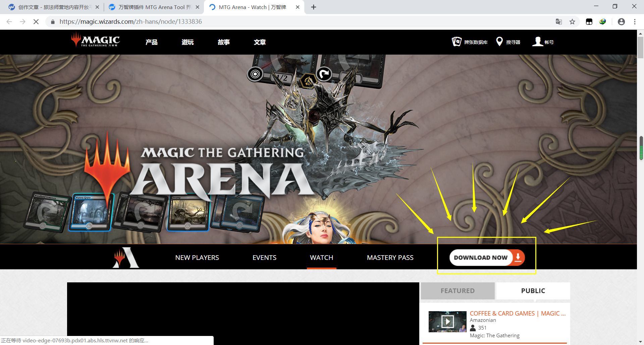This screenshot has height=345, width=644.
Task: Stop loading the page
Action: click(36, 21)
